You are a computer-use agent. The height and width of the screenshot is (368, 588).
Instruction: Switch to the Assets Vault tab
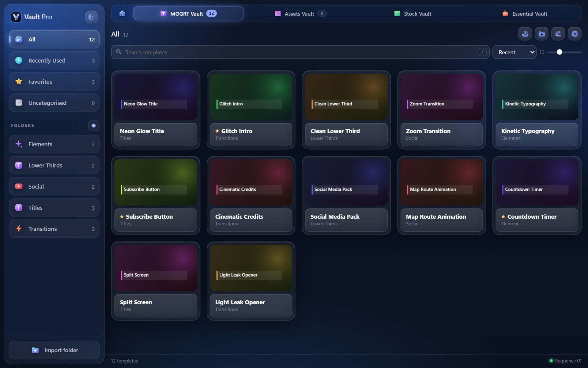(300, 13)
